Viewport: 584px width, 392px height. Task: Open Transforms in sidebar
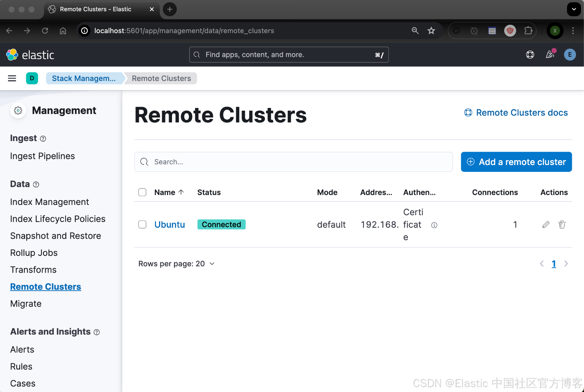click(33, 270)
